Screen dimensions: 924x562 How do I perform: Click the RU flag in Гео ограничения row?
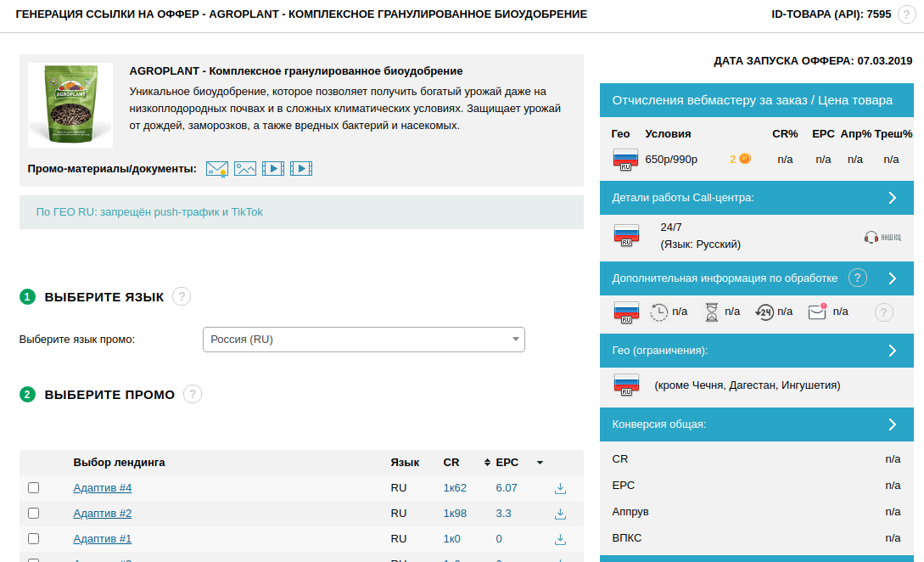(x=626, y=385)
